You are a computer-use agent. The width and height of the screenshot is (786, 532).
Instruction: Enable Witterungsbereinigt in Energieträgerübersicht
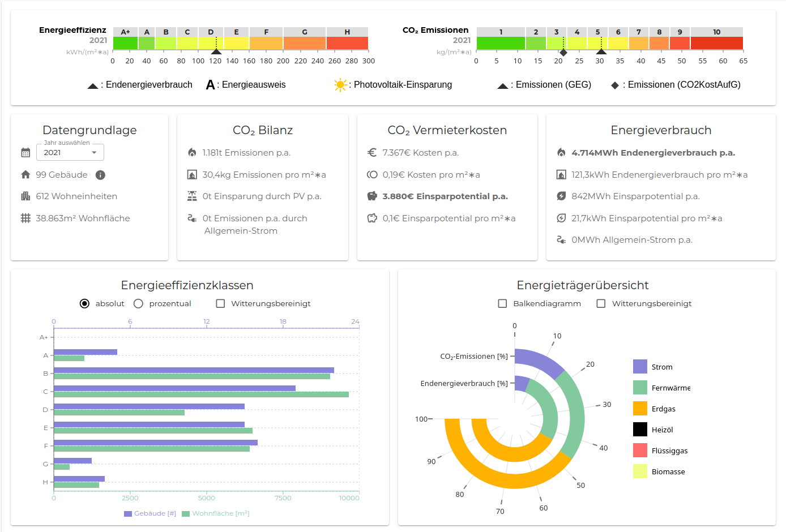click(x=601, y=304)
